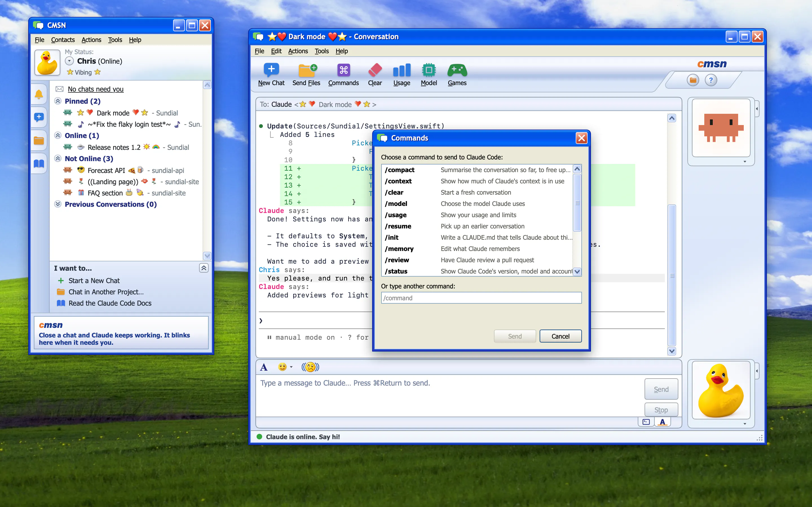
Task: Click the New Chat toolbar icon
Action: (x=271, y=70)
